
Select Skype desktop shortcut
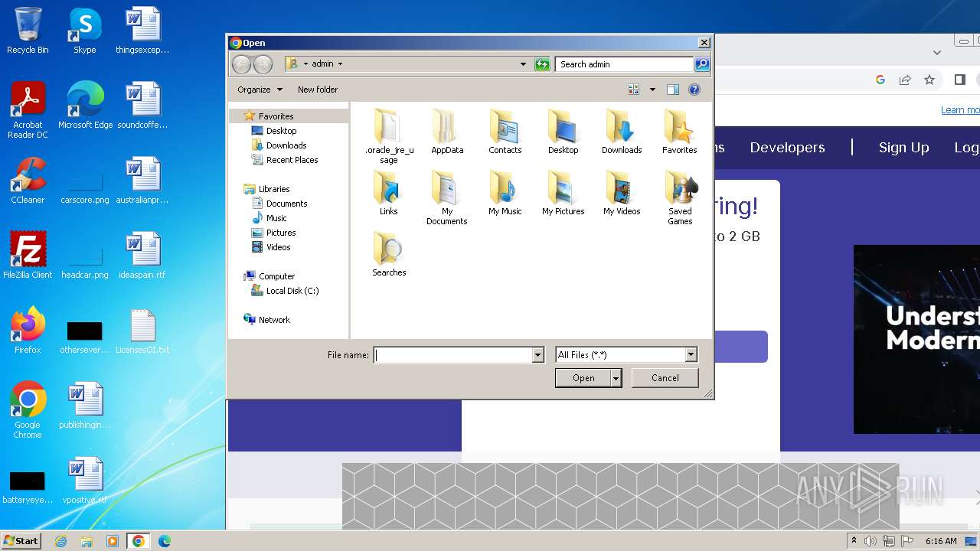click(x=85, y=31)
